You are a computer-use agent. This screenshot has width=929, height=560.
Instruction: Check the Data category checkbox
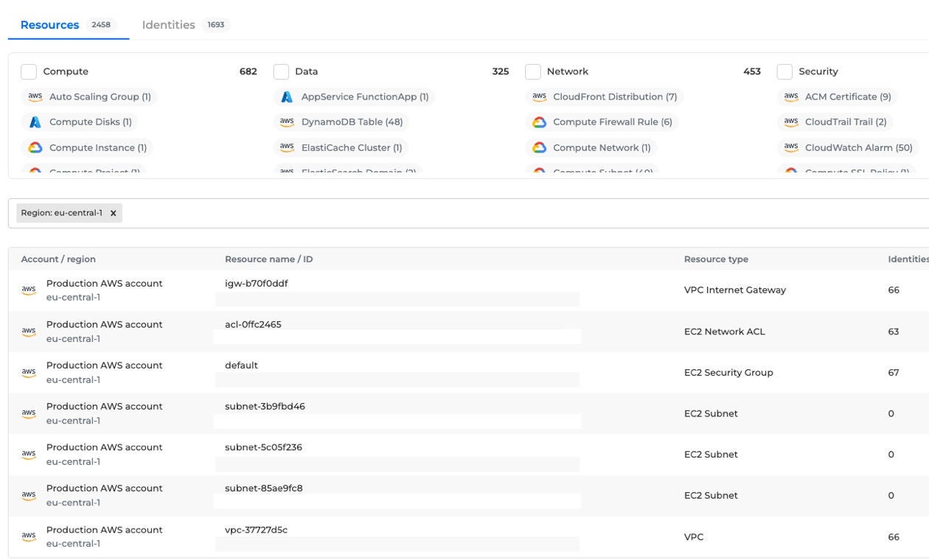(281, 71)
